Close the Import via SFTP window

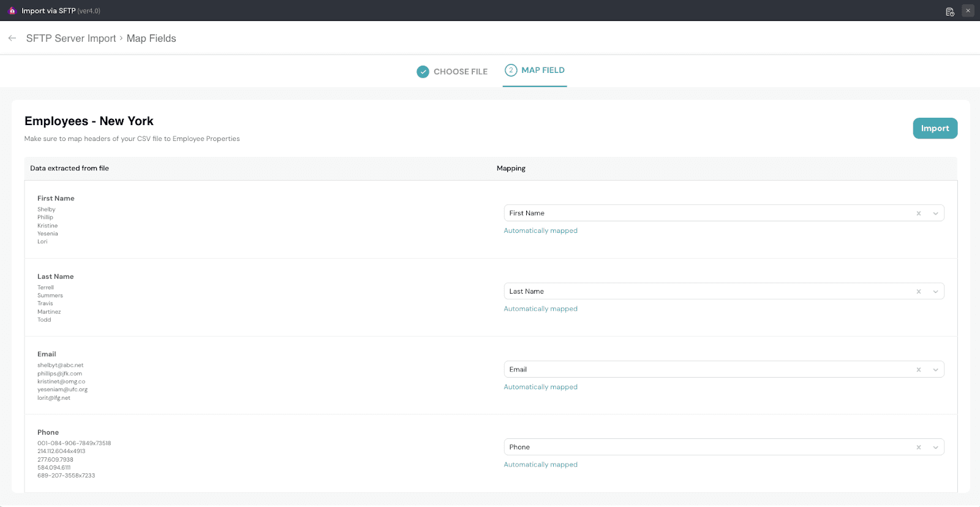(968, 10)
